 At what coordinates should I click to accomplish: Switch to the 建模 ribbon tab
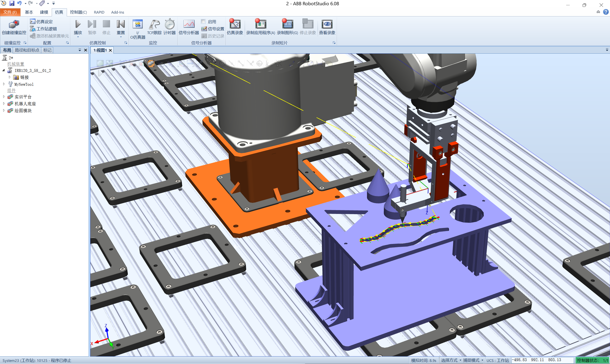44,12
